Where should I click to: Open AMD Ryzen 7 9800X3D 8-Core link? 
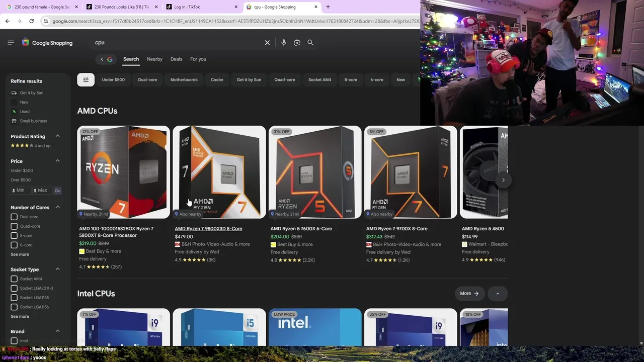click(208, 229)
